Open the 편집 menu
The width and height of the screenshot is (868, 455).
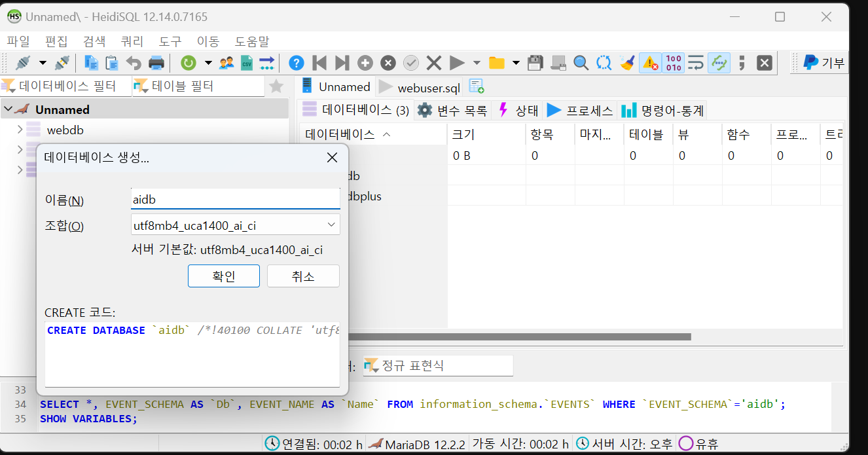tap(56, 41)
